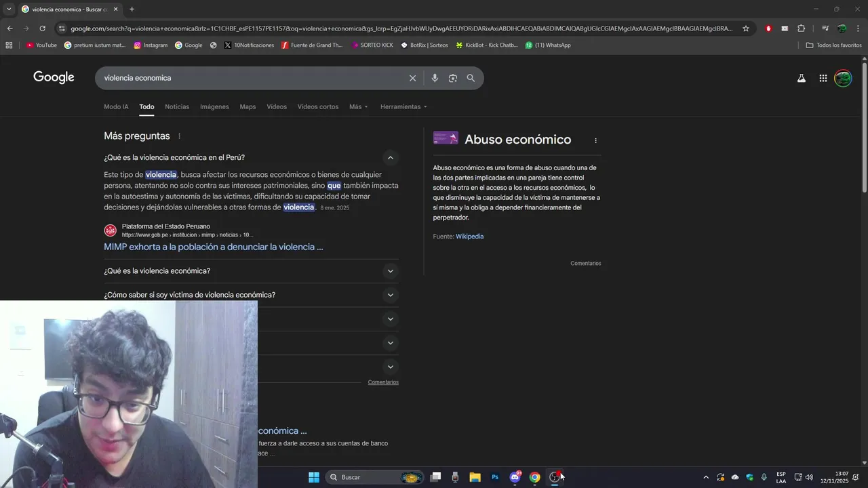Submit search with the magnifier icon
Screen dimensions: 868x488
tap(471, 78)
